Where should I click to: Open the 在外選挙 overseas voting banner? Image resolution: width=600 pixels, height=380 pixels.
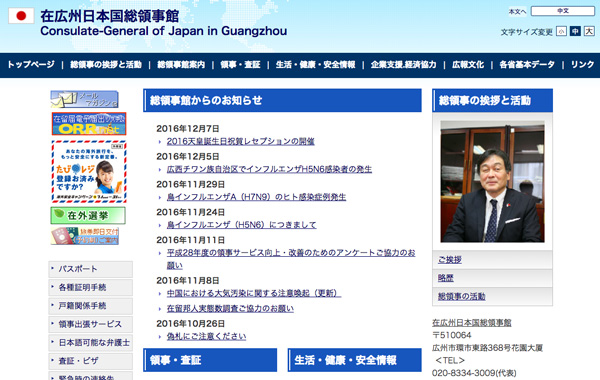pos(88,215)
